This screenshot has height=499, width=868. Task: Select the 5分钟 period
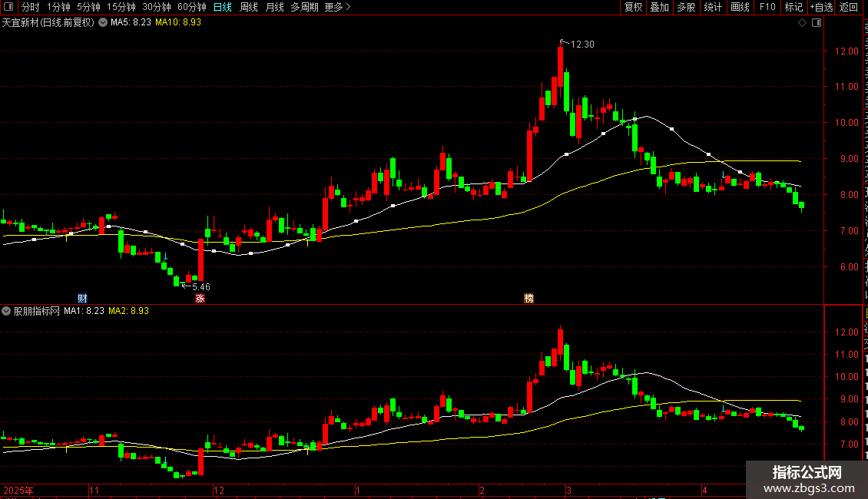click(88, 7)
